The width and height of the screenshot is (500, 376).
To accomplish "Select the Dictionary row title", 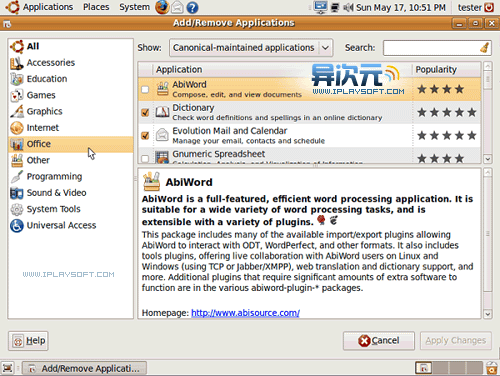I will click(193, 108).
